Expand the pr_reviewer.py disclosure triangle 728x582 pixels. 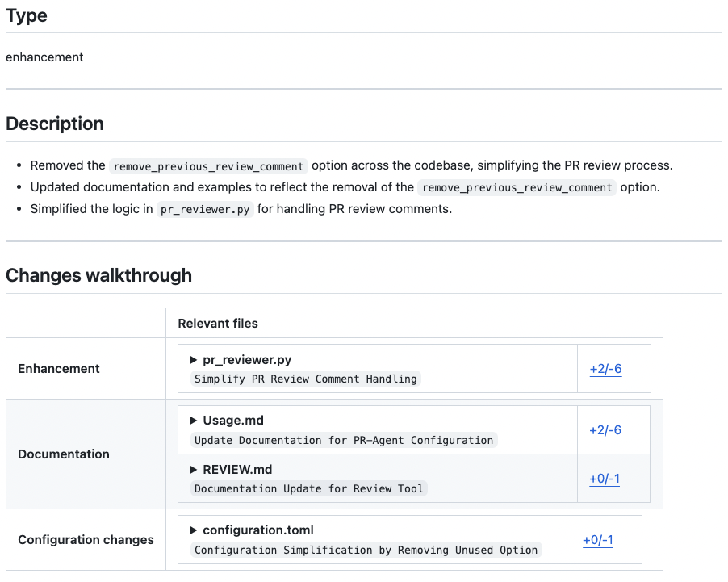tap(194, 360)
